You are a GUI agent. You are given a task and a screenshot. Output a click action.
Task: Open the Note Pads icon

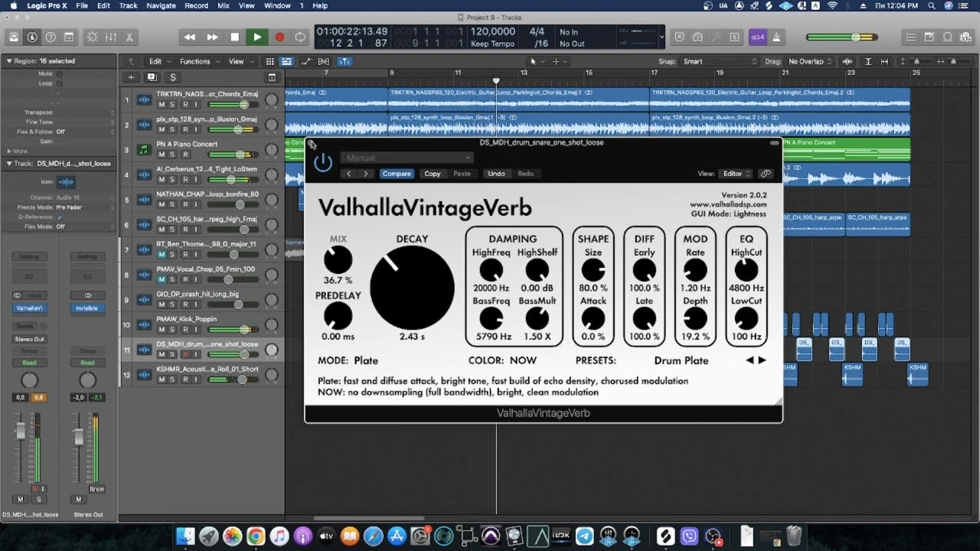[x=928, y=37]
